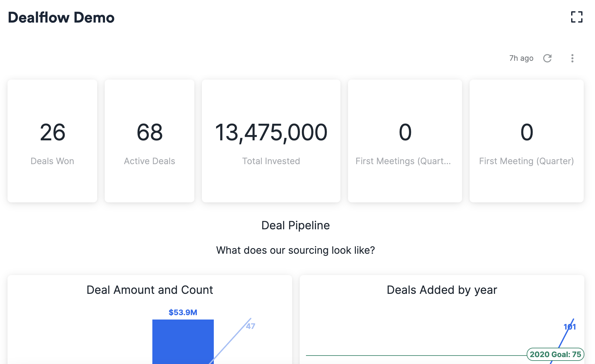Click the '2020 Goal: 75' badge
This screenshot has width=595, height=364.
(x=555, y=355)
